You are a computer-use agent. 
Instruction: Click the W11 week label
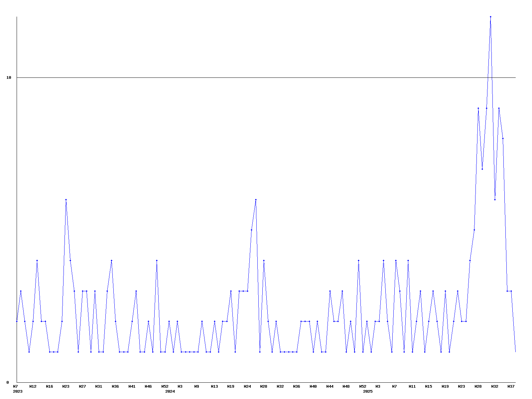click(x=412, y=386)
